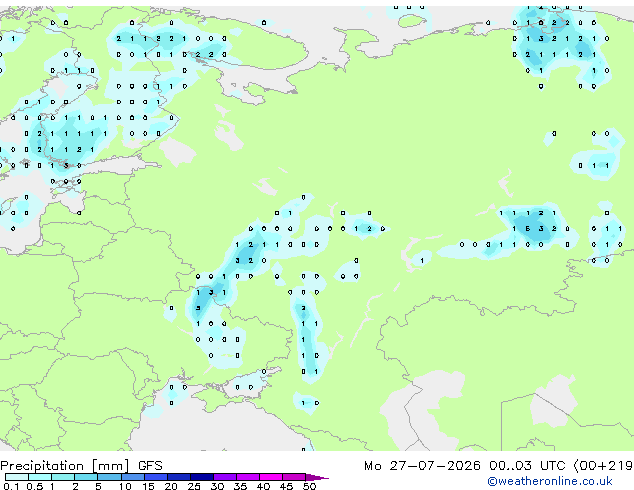Click the 0.1–0.5 mm palest legend swatch
Screen dimensions: 634x490
[x=17, y=477]
